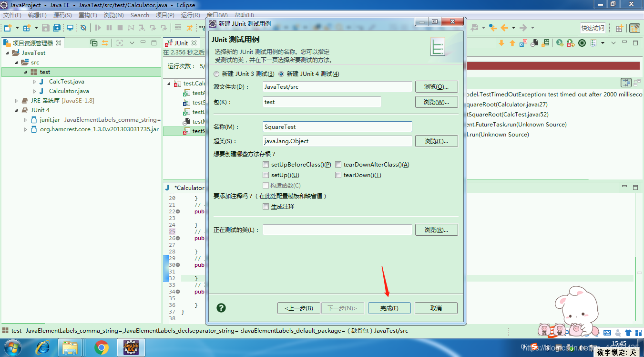644x357 pixels.
Task: Click the Suspend toolbar icon
Action: [109, 28]
